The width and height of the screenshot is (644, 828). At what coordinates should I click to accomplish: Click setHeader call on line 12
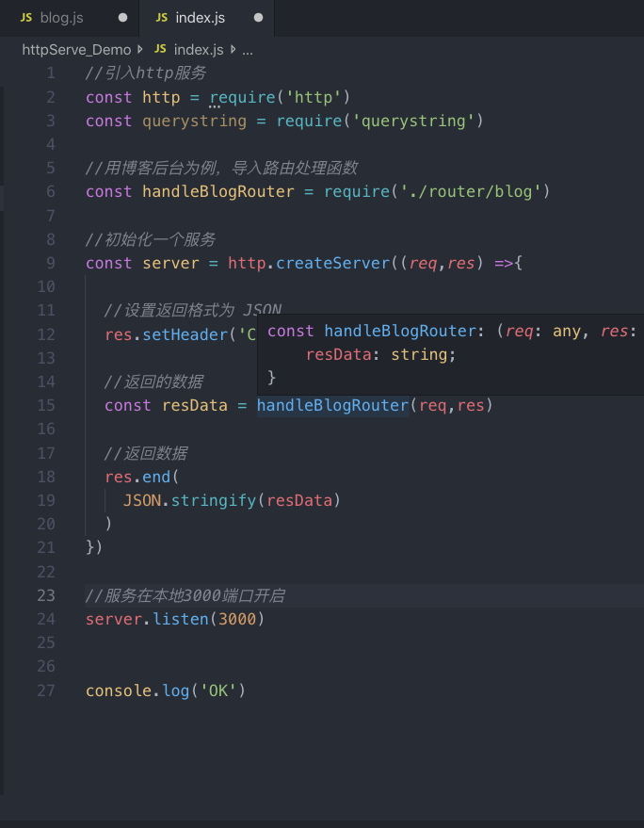point(185,334)
